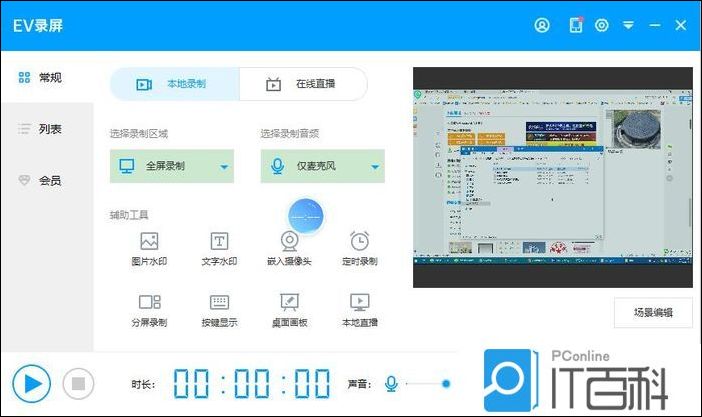Stop recording with the stop button
This screenshot has width=702, height=417.
point(78,384)
